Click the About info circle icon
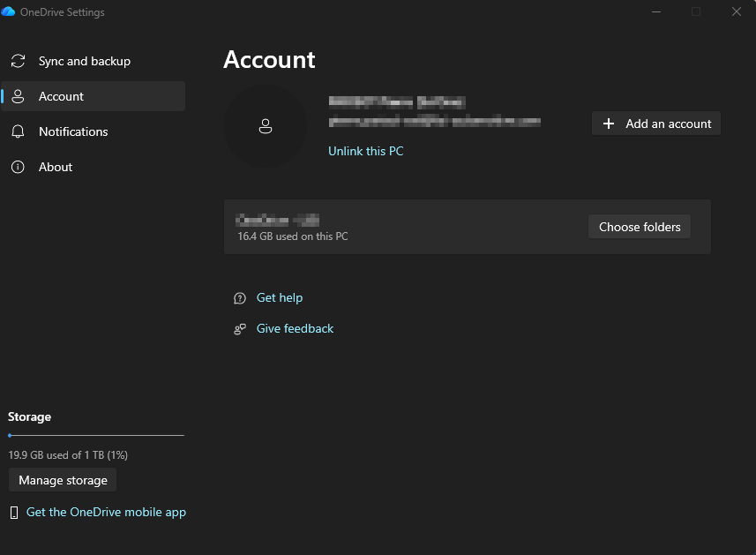The image size is (756, 555). coord(18,167)
